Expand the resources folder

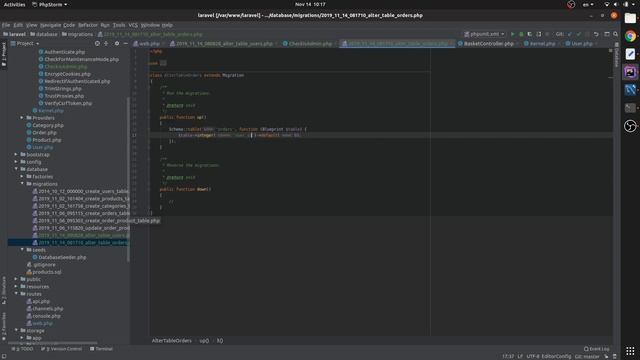(16, 286)
